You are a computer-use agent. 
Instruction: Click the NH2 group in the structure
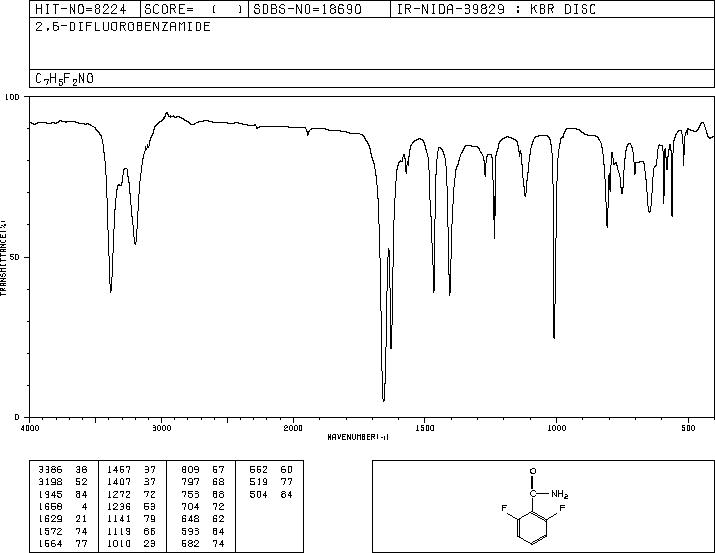(560, 494)
